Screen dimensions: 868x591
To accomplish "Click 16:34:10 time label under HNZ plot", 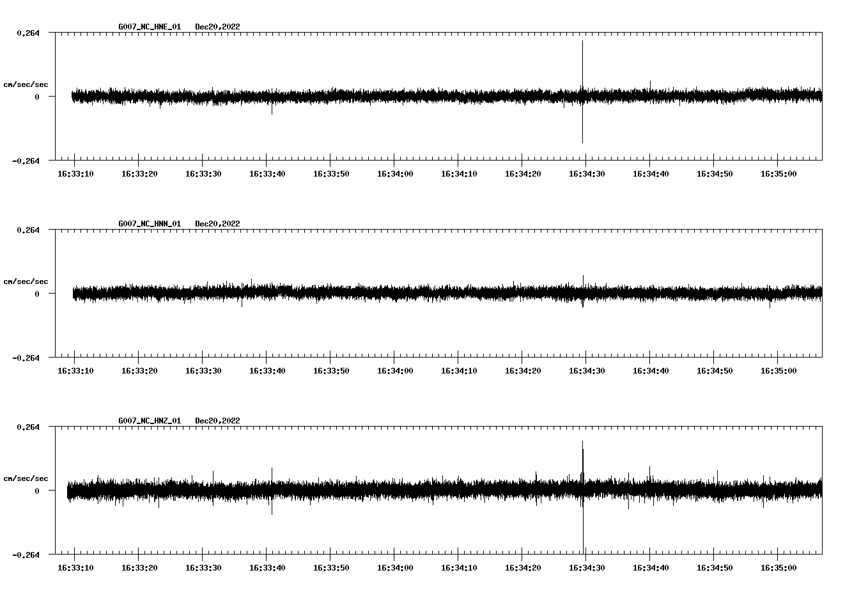I will (459, 568).
